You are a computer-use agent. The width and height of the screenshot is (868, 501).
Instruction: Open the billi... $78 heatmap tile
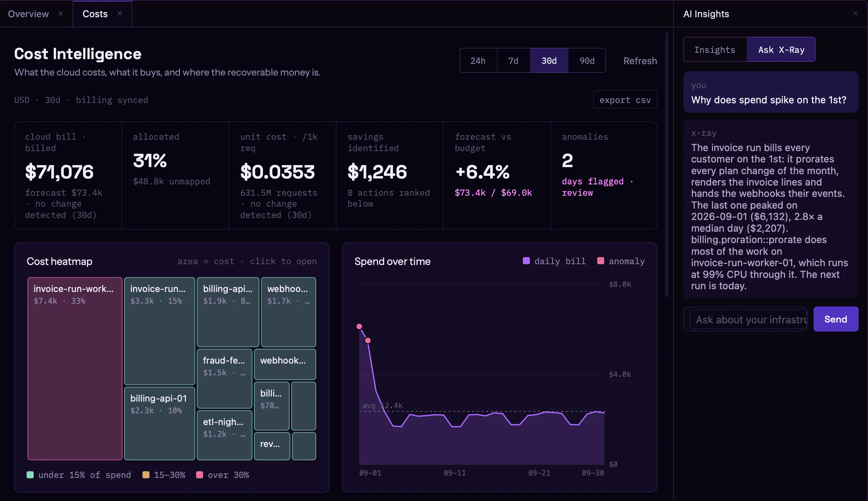pyautogui.click(x=272, y=406)
